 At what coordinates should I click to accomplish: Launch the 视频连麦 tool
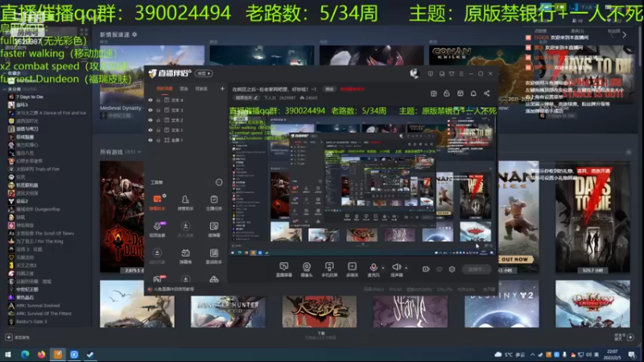[x=157, y=229]
